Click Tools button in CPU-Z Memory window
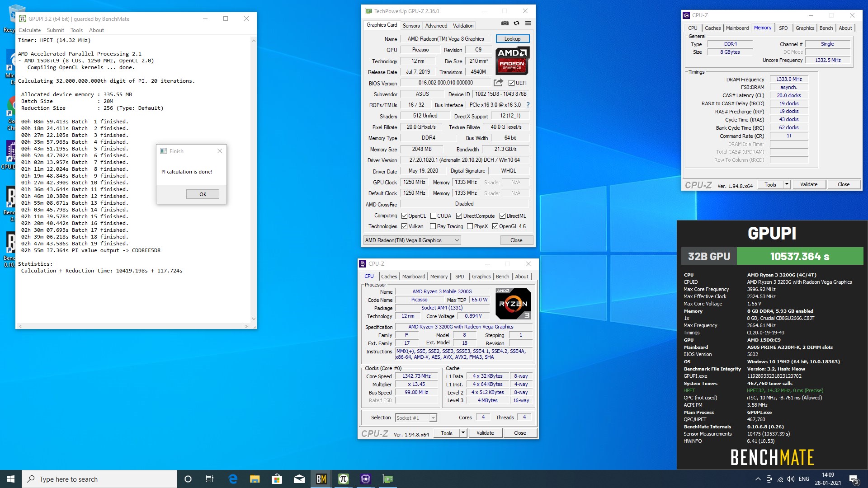The height and width of the screenshot is (488, 868). coord(770,184)
